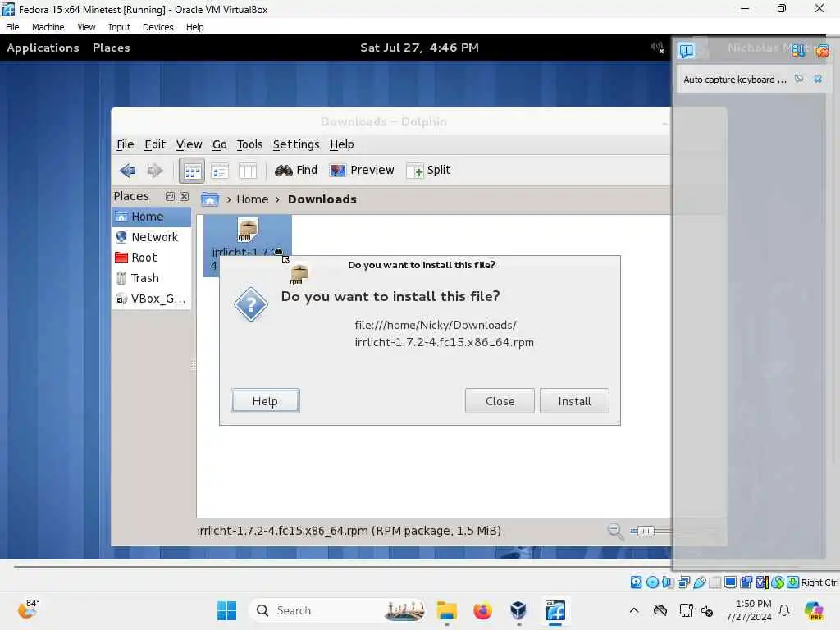Screen dimensions: 840x630
Task: Click the VirtualBox audio status icon
Action: click(x=668, y=582)
